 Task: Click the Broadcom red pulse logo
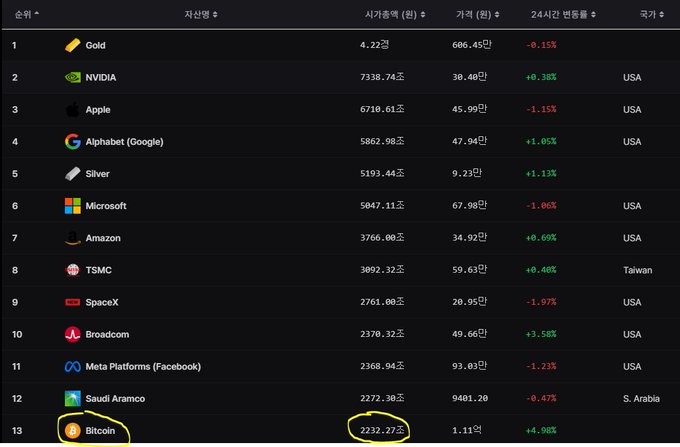72,334
